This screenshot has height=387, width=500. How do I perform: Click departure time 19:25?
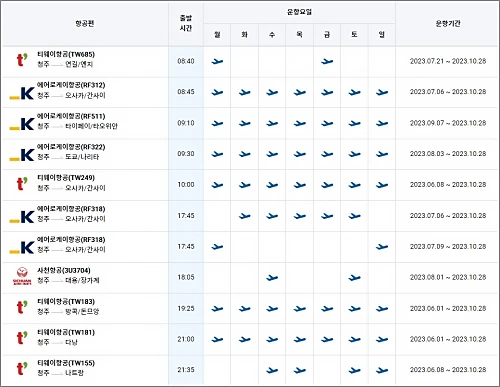click(x=186, y=308)
